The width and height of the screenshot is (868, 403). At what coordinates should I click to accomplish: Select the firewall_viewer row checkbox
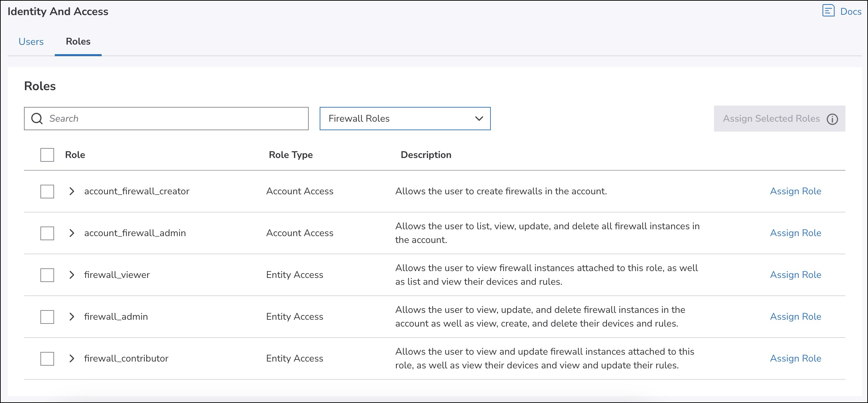click(x=47, y=275)
